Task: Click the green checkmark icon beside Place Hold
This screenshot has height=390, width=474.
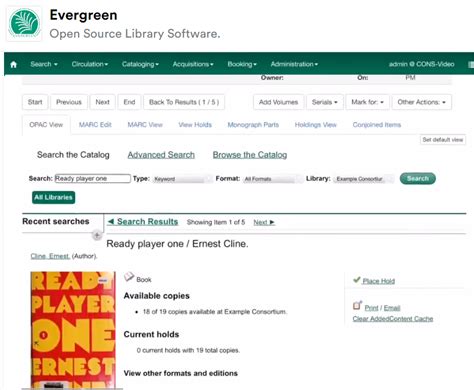Action: coord(357,280)
